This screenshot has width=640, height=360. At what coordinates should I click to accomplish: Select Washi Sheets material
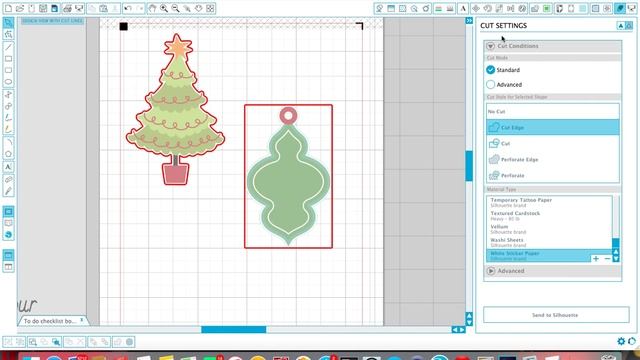click(x=549, y=242)
